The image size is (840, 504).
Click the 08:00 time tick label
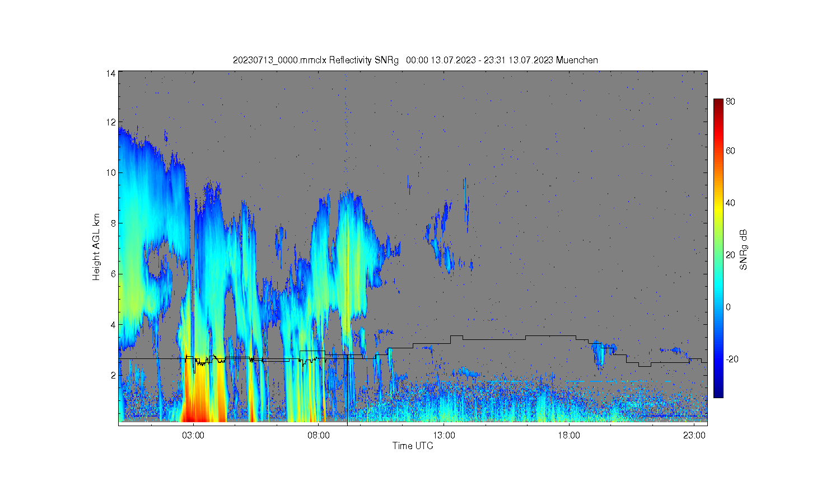(x=318, y=435)
